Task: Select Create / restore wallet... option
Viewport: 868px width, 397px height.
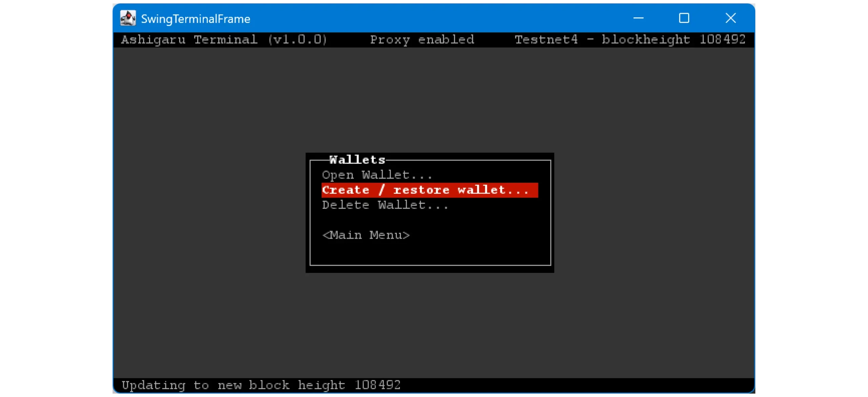Action: (x=429, y=190)
